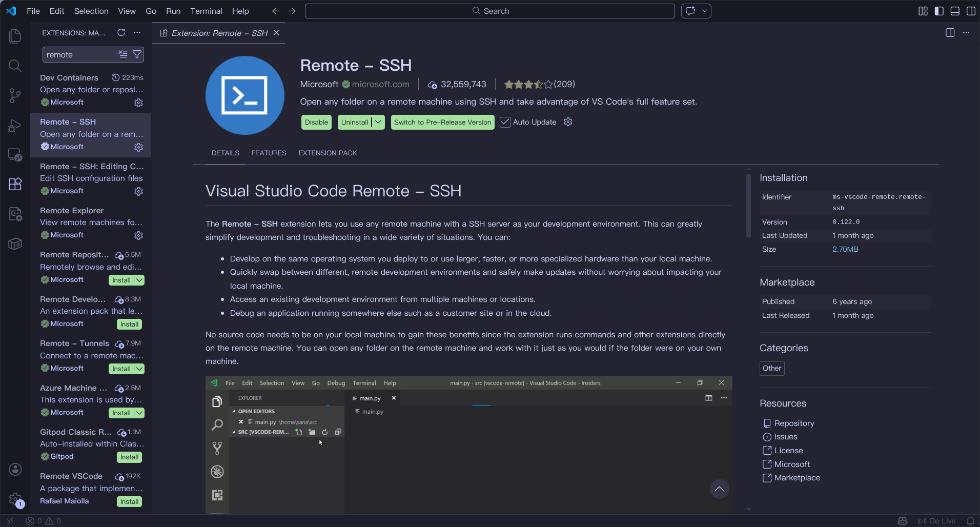
Task: Expand the Uninstall dropdown arrow
Action: (378, 122)
